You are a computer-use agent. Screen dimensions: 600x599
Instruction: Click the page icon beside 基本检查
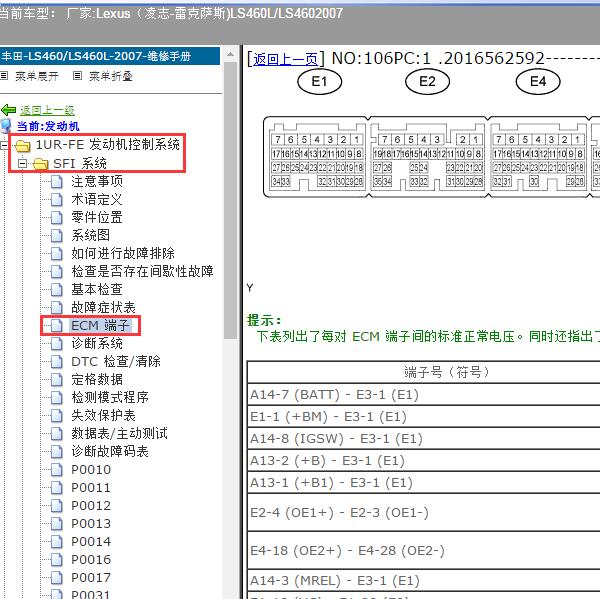pos(57,289)
